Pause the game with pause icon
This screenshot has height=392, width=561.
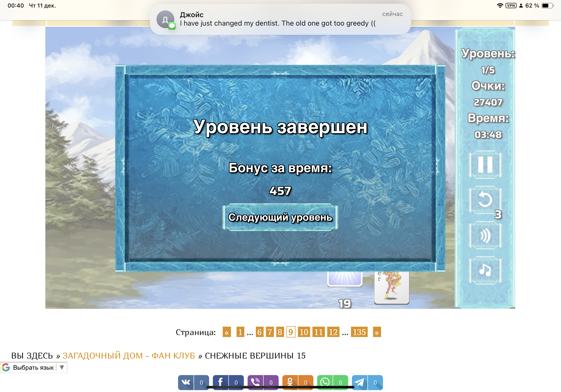[x=485, y=165]
